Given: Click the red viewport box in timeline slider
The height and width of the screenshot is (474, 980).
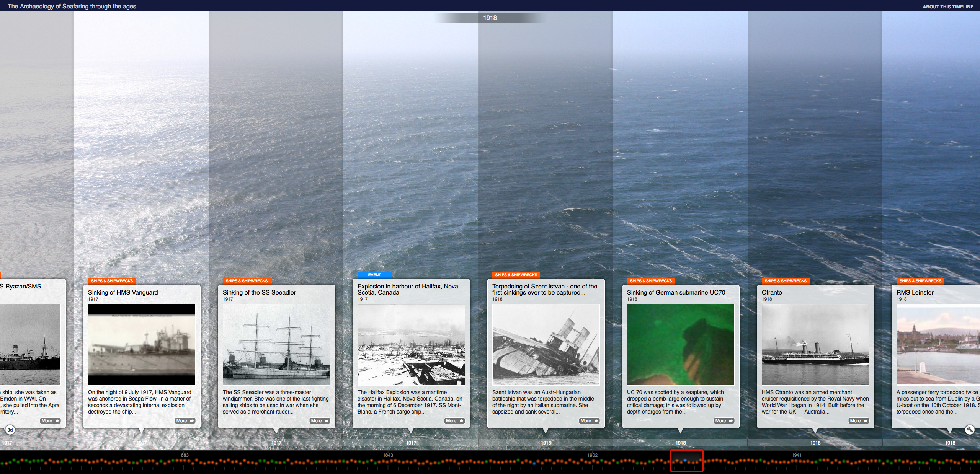Looking at the screenshot, I should pos(686,461).
